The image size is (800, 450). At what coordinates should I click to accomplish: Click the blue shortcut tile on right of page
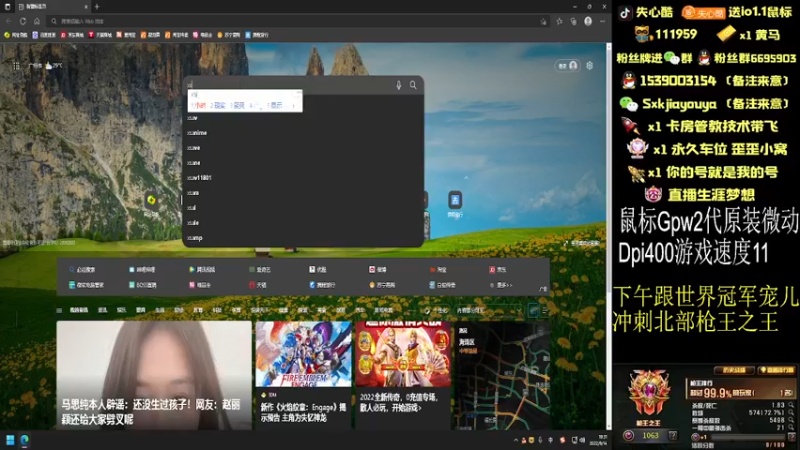pos(455,199)
